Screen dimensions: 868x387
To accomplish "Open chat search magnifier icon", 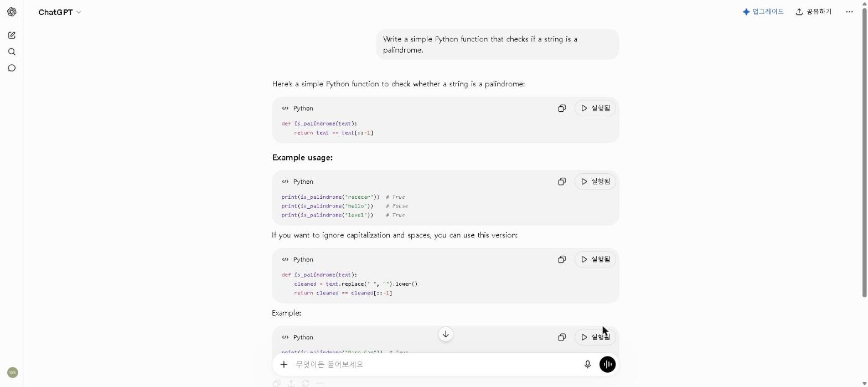I will [x=12, y=52].
